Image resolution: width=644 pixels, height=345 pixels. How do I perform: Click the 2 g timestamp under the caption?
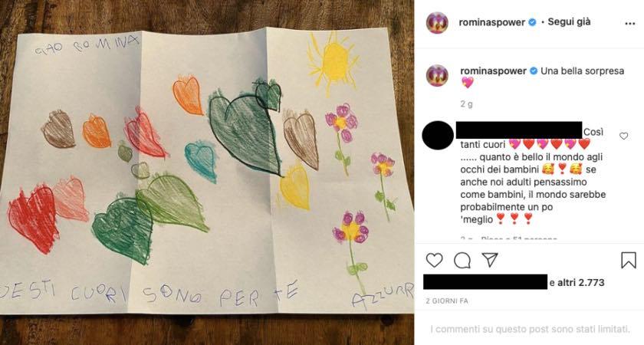pyautogui.click(x=466, y=104)
